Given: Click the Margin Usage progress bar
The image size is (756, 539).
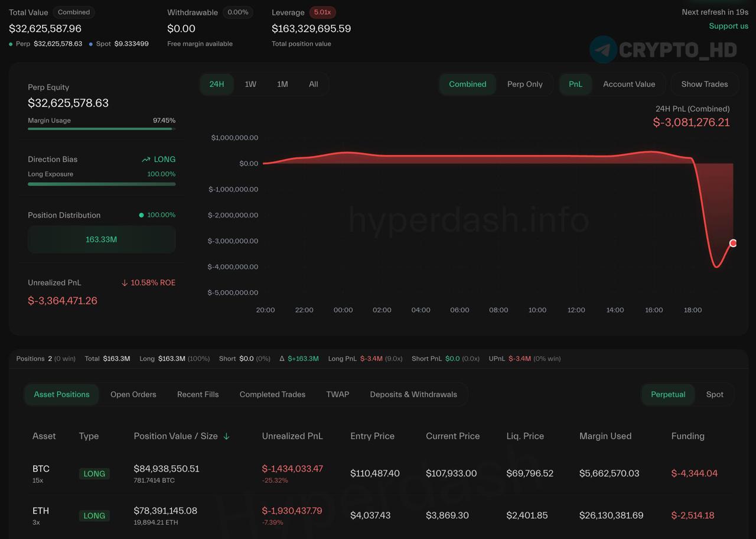Looking at the screenshot, I should click(101, 129).
